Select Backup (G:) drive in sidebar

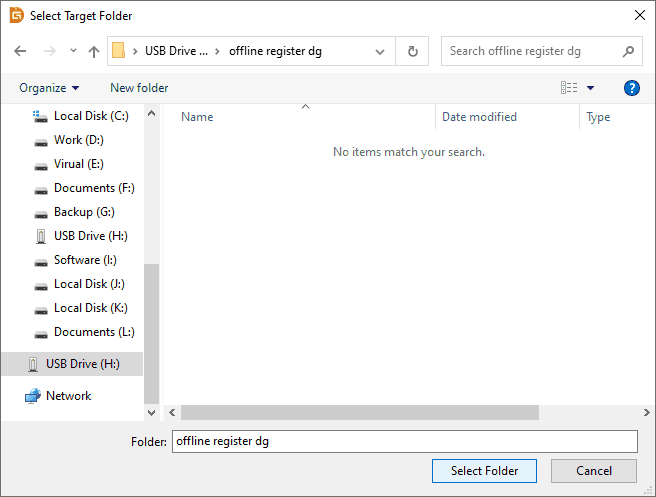86,212
